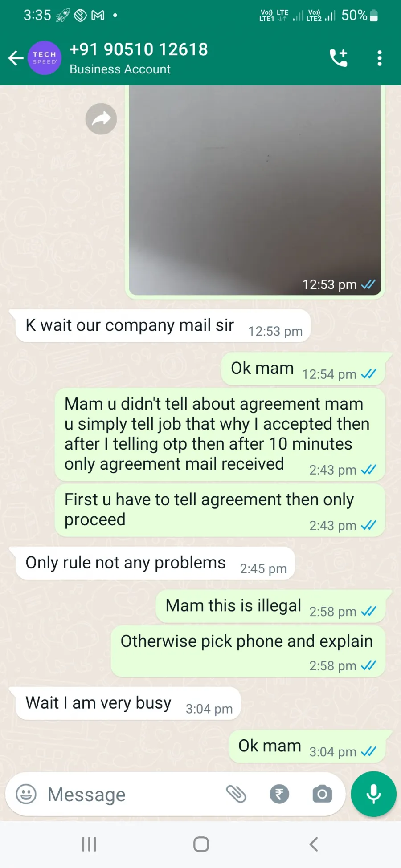Open the camera from message bar
Viewport: 401px width, 868px height.
pos(322,794)
